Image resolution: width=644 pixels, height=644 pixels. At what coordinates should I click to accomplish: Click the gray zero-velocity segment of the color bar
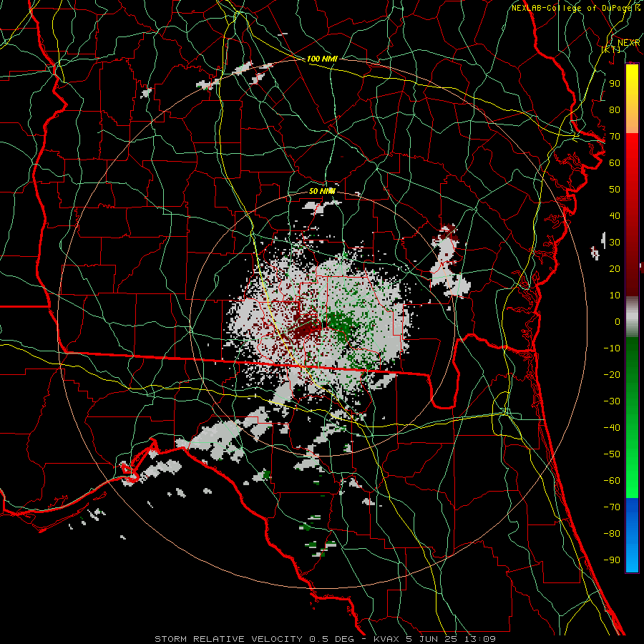coord(632,317)
